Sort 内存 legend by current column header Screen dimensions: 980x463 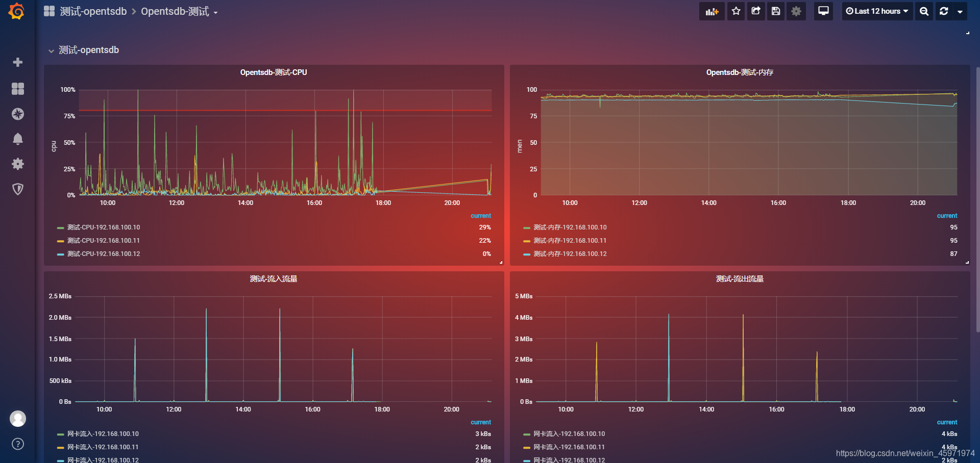(x=947, y=216)
